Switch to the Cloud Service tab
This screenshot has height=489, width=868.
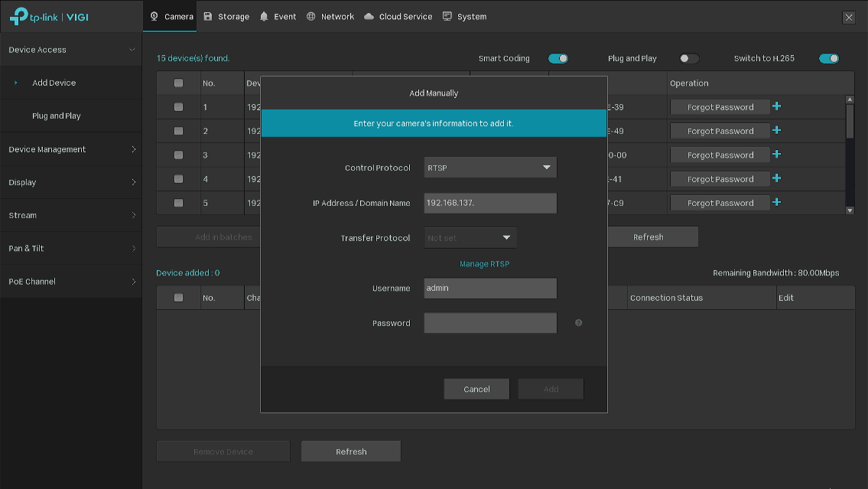point(398,17)
